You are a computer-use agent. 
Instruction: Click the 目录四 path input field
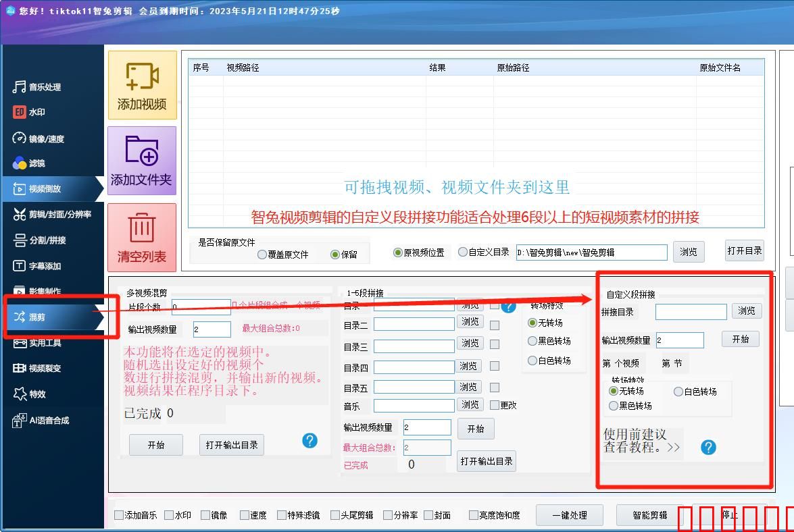414,367
